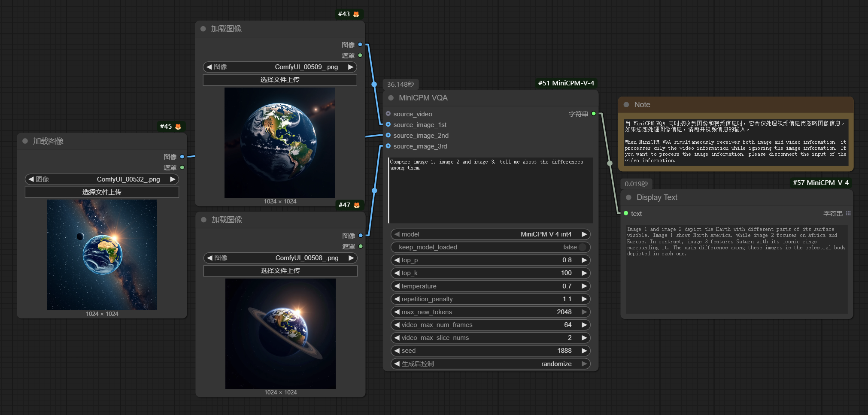Click the 0.019秒 execution time label
868x415 pixels.
click(x=636, y=184)
